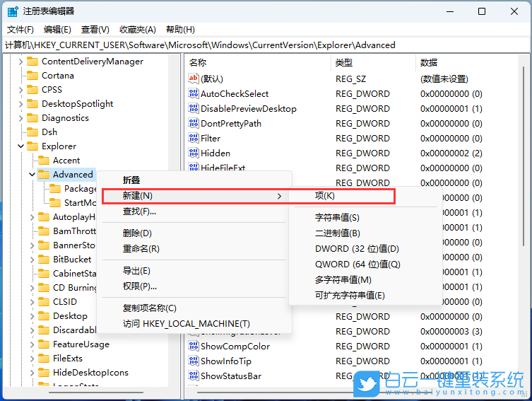This screenshot has width=532, height=401.
Task: Click the BitBucket folder icon
Action: pos(44,260)
